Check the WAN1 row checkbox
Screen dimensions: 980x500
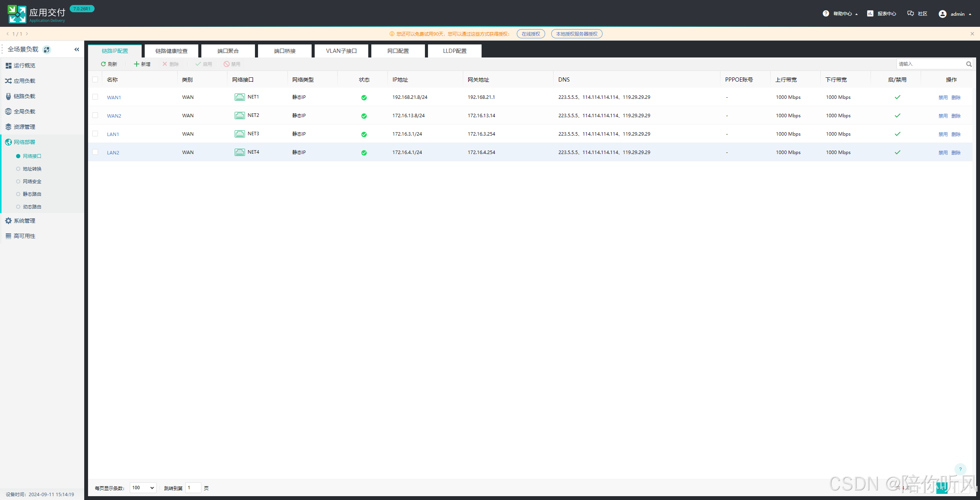[x=95, y=97]
